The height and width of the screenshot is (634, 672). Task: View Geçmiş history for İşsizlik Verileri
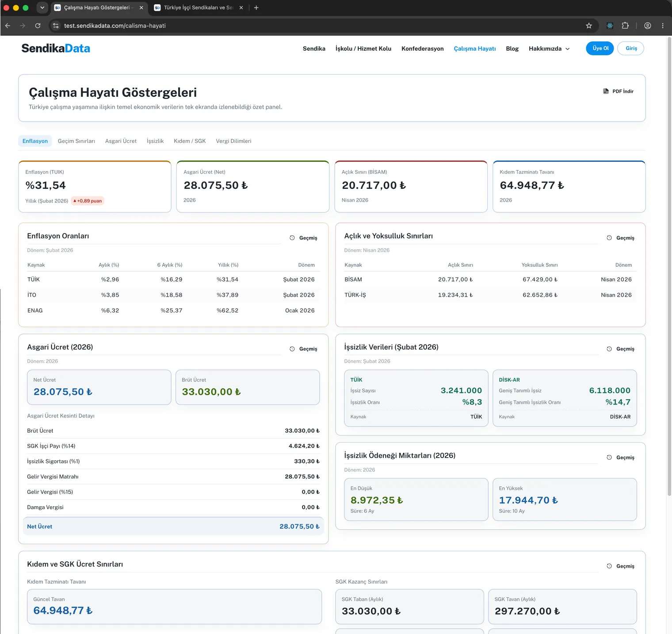tap(620, 349)
